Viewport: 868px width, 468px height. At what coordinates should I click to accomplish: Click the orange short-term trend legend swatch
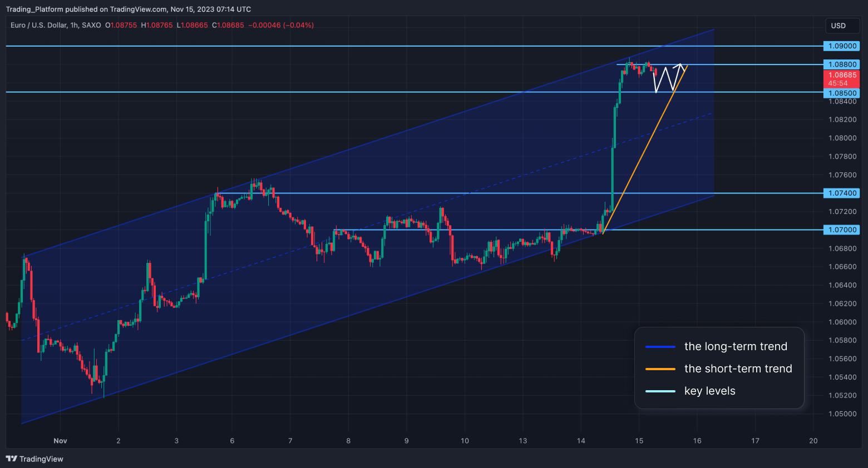(x=660, y=369)
